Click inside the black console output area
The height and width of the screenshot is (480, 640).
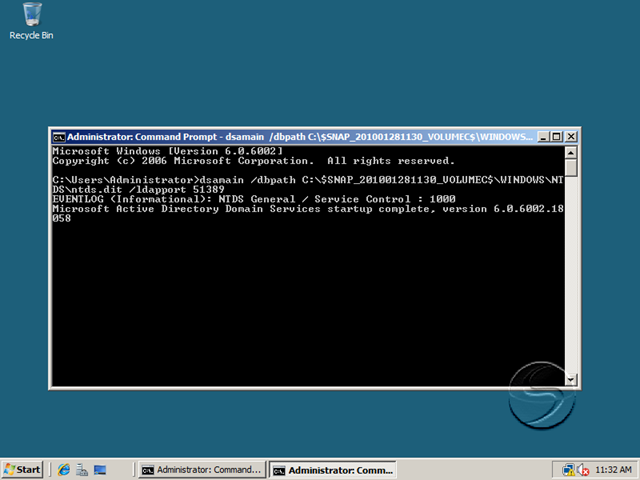pos(308,266)
